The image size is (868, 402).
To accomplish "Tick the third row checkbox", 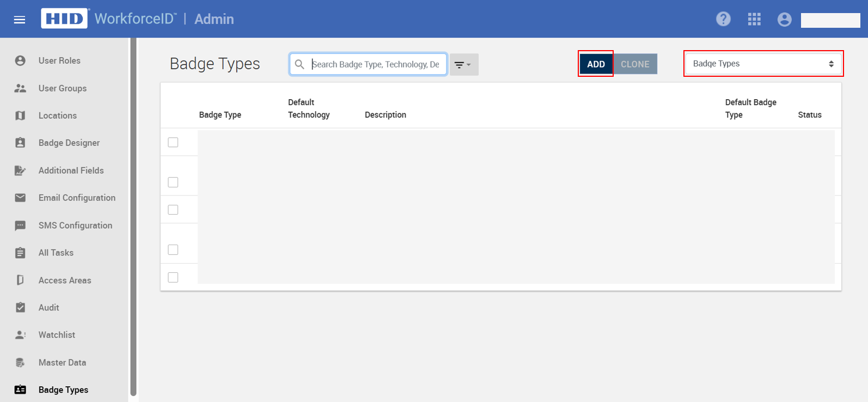I will pos(173,210).
